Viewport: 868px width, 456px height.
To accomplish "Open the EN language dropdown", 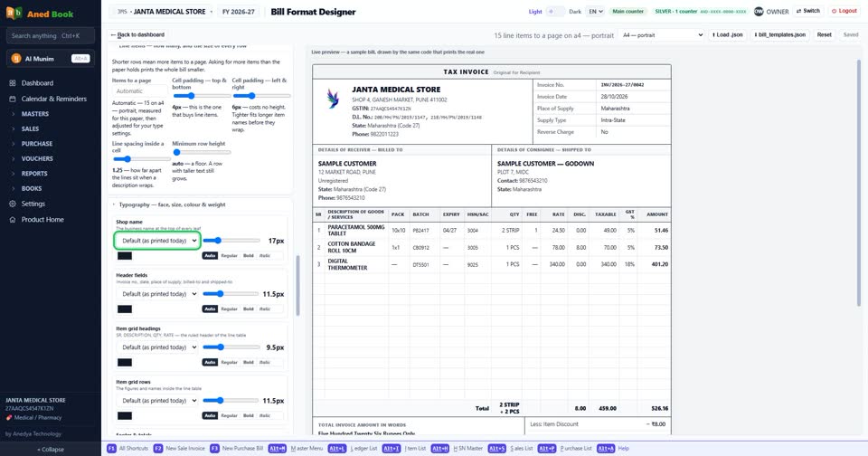I will (x=595, y=11).
